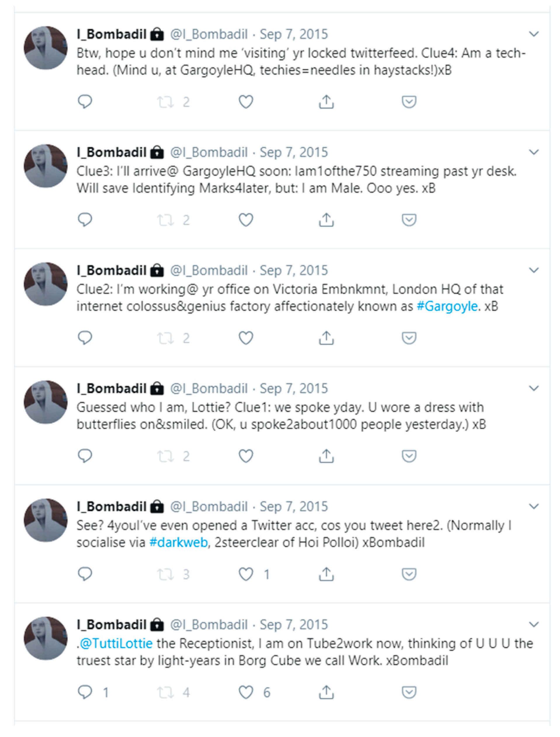Open the #darkweb hashtag link

[x=179, y=542]
